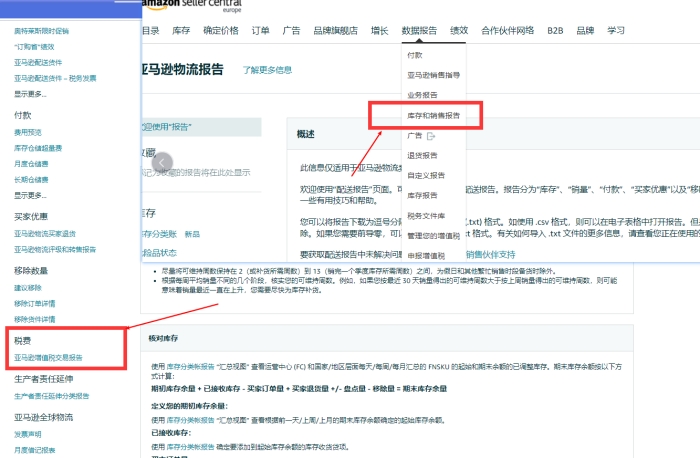Open the 学习 navigation menu

point(616,31)
